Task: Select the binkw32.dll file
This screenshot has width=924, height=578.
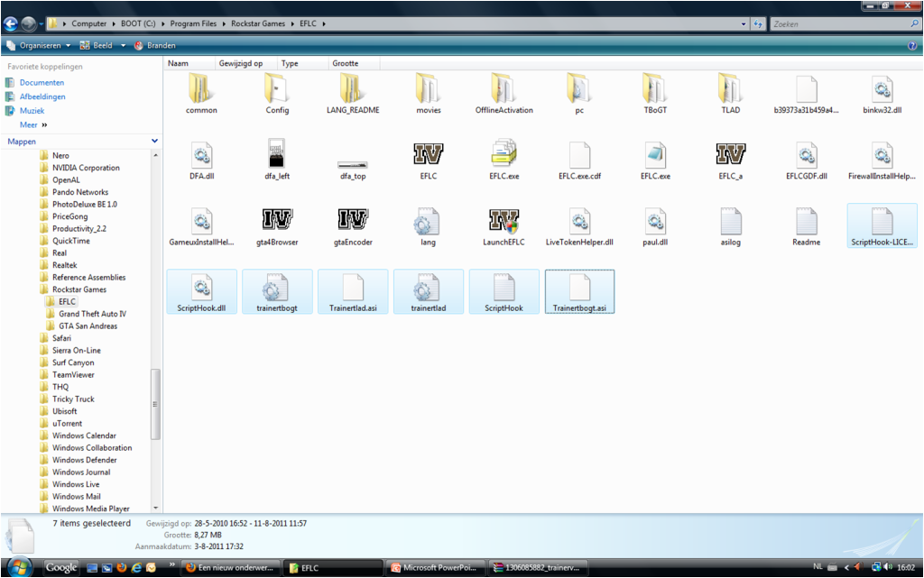Action: [x=882, y=94]
